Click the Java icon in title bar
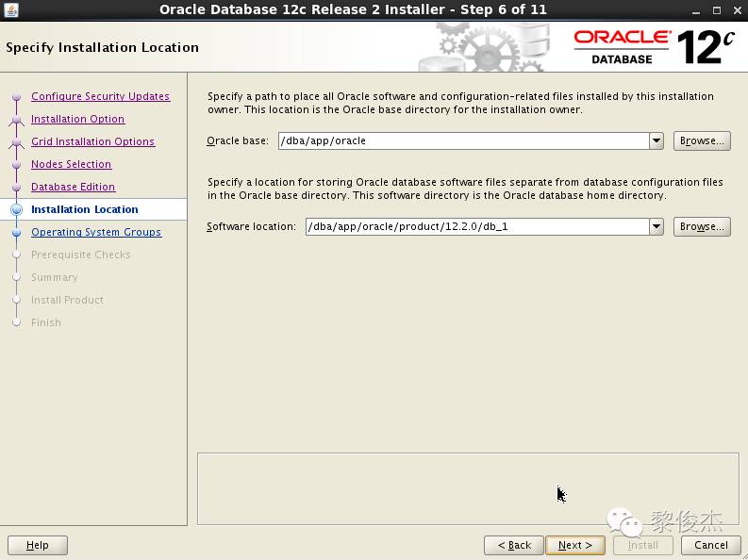This screenshot has height=560, width=748. (x=10, y=9)
